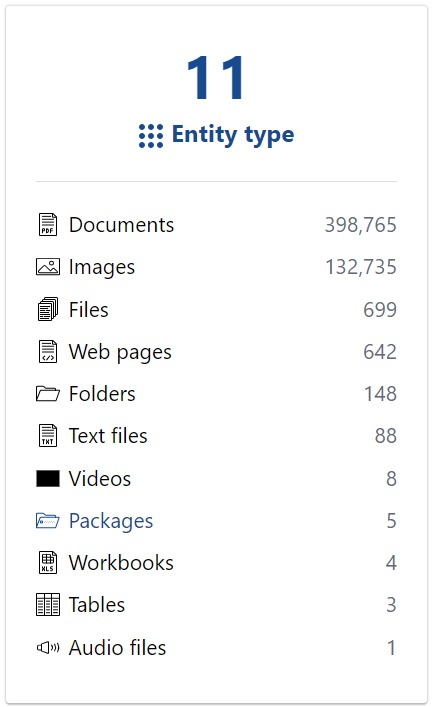
Task: Click the Entity type heading
Action: coord(233,135)
